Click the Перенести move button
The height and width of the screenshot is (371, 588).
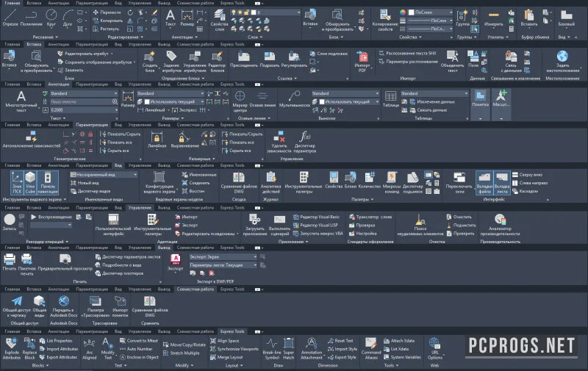pos(107,12)
